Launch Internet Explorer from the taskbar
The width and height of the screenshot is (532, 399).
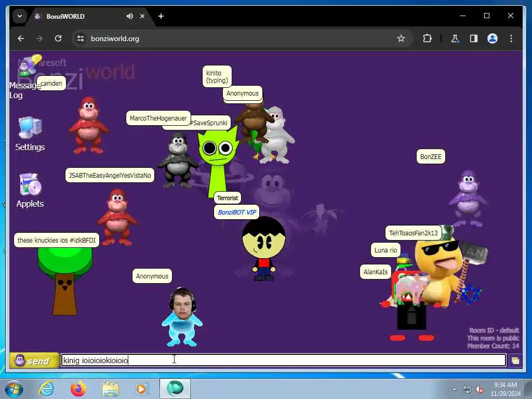point(46,389)
